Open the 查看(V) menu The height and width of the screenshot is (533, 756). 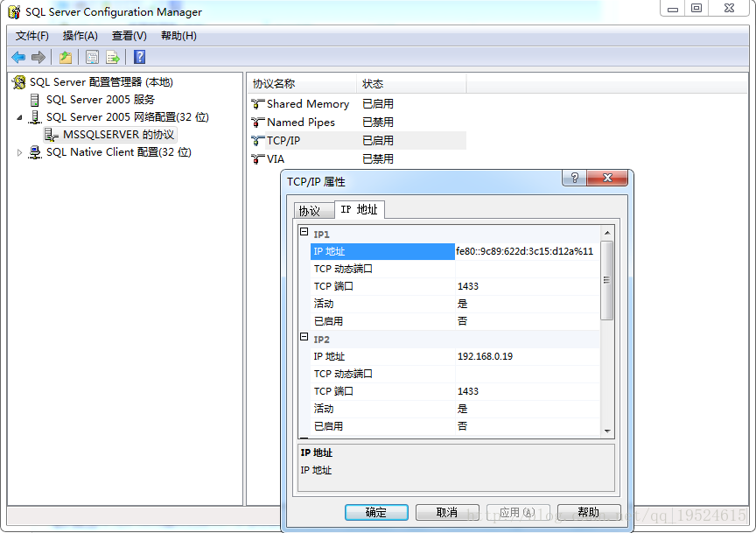(129, 36)
